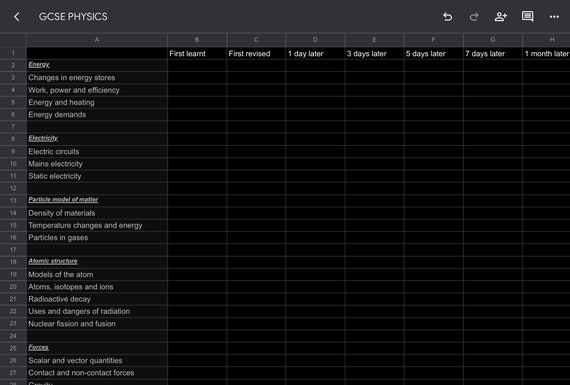Select 'Atomic structure' heading cell
Image resolution: width=570 pixels, height=385 pixels.
97,262
